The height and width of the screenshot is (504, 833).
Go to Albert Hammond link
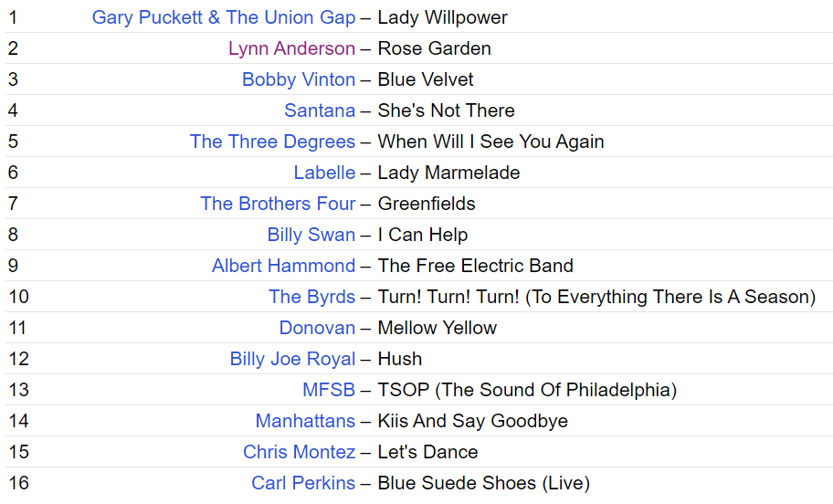click(283, 266)
